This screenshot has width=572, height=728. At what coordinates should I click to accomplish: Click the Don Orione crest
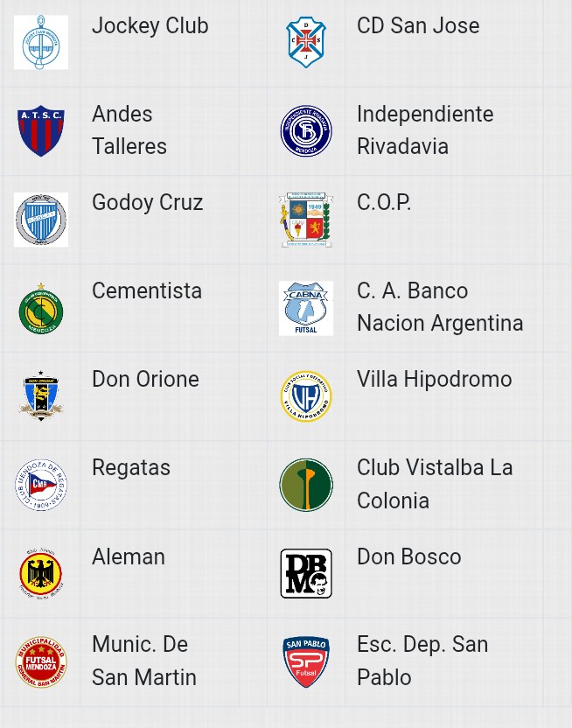(x=41, y=396)
